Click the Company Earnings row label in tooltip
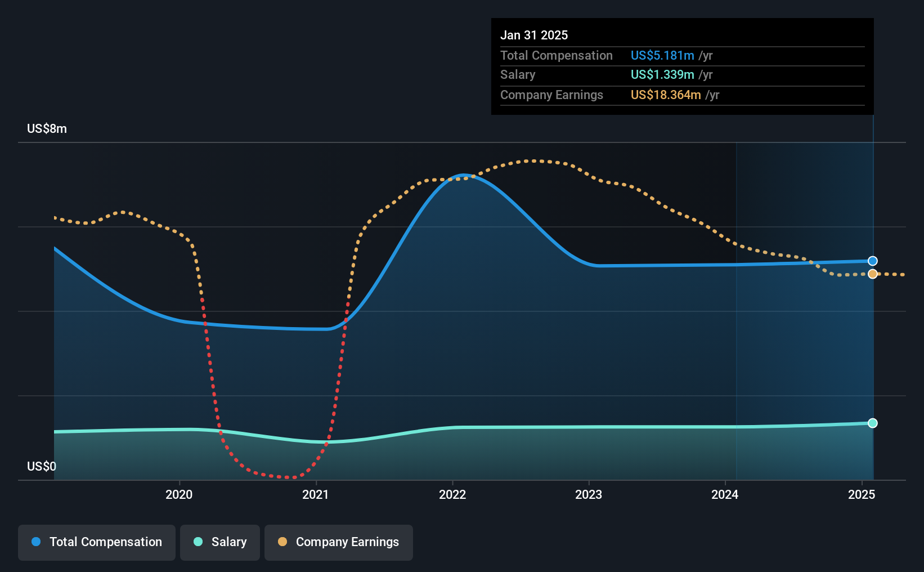This screenshot has width=924, height=572. coord(551,95)
